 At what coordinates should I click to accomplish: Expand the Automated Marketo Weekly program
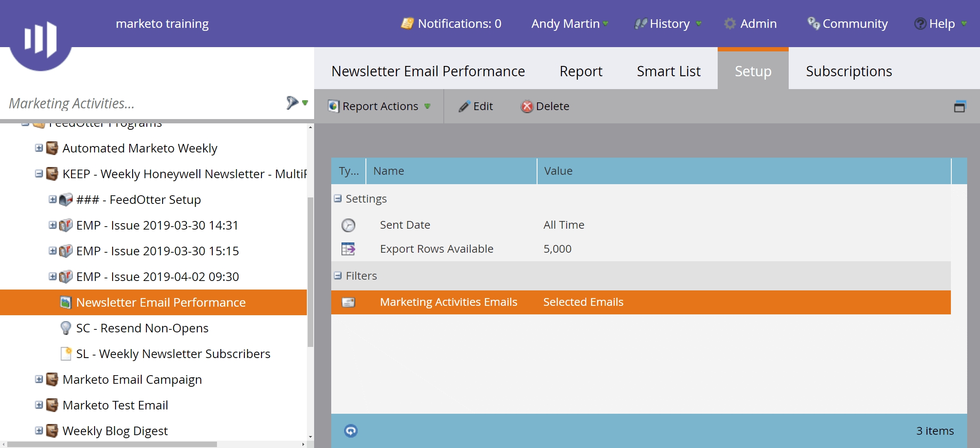(39, 148)
